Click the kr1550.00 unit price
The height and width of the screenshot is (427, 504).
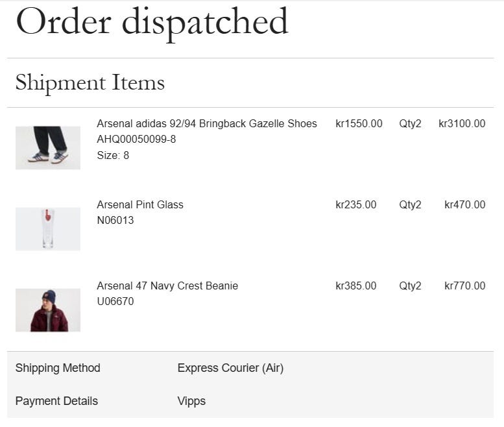pos(359,123)
